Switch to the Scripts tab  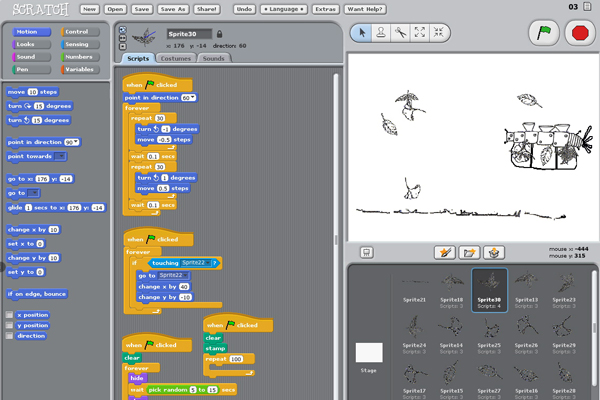(138, 58)
